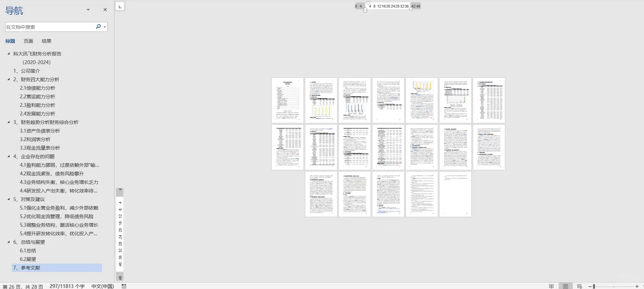The height and width of the screenshot is (289, 644).
Task: Go to heading 3.3现金流量表分析
Action: point(40,148)
